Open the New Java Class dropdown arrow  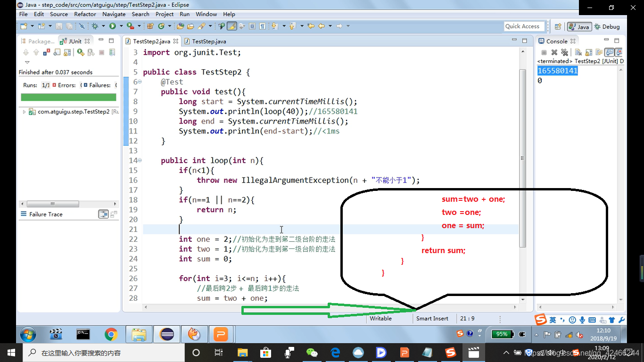169,26
